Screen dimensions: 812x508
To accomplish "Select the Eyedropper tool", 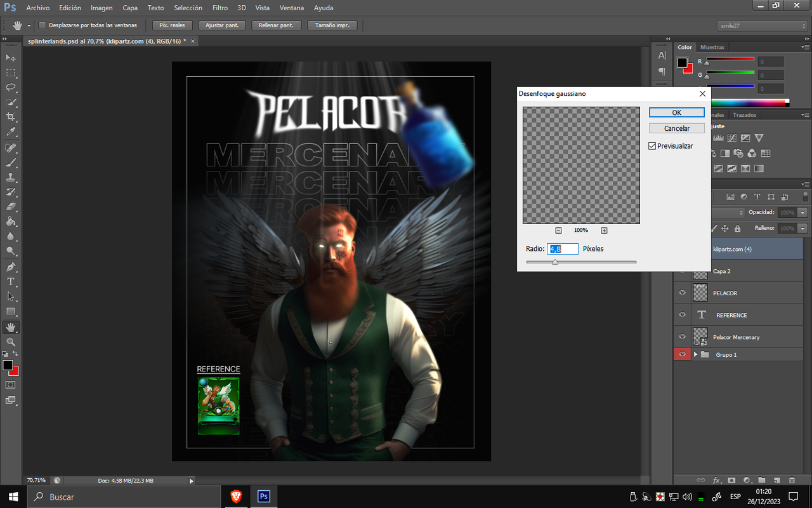I will click(x=11, y=132).
